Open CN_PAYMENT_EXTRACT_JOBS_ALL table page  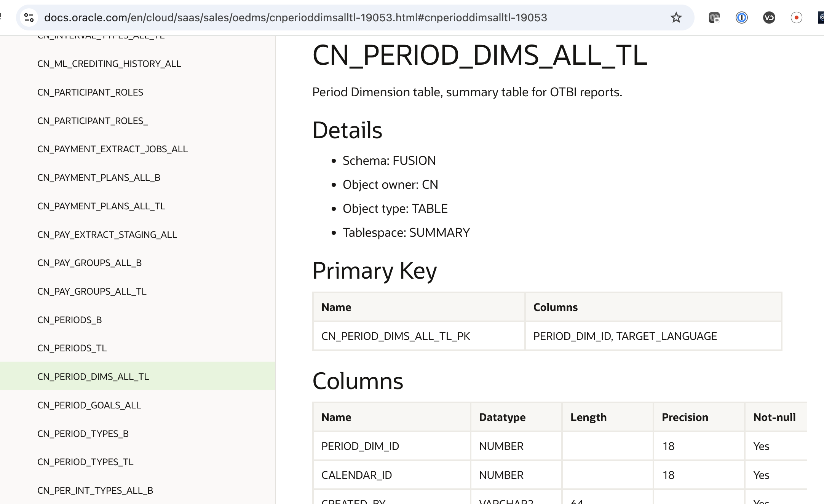pyautogui.click(x=112, y=149)
